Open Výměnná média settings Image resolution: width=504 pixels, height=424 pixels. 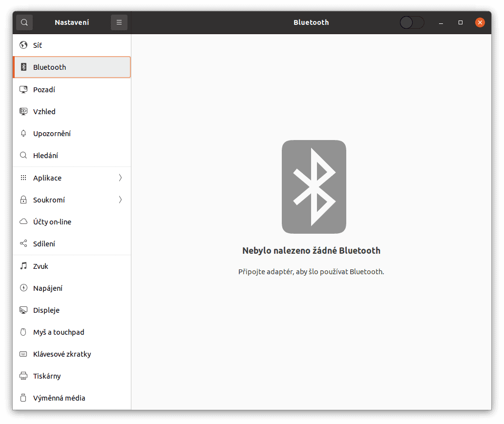[72, 398]
